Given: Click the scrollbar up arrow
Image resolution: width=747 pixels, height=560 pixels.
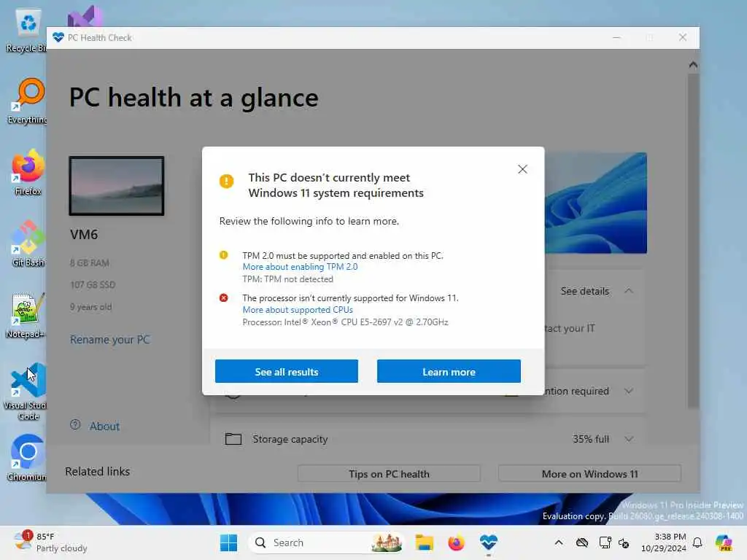Looking at the screenshot, I should (x=693, y=64).
